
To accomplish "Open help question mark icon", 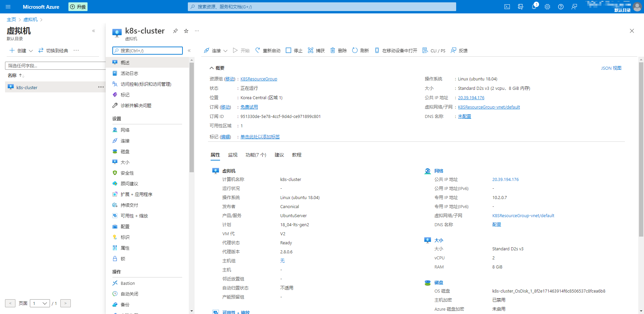I will (x=561, y=7).
